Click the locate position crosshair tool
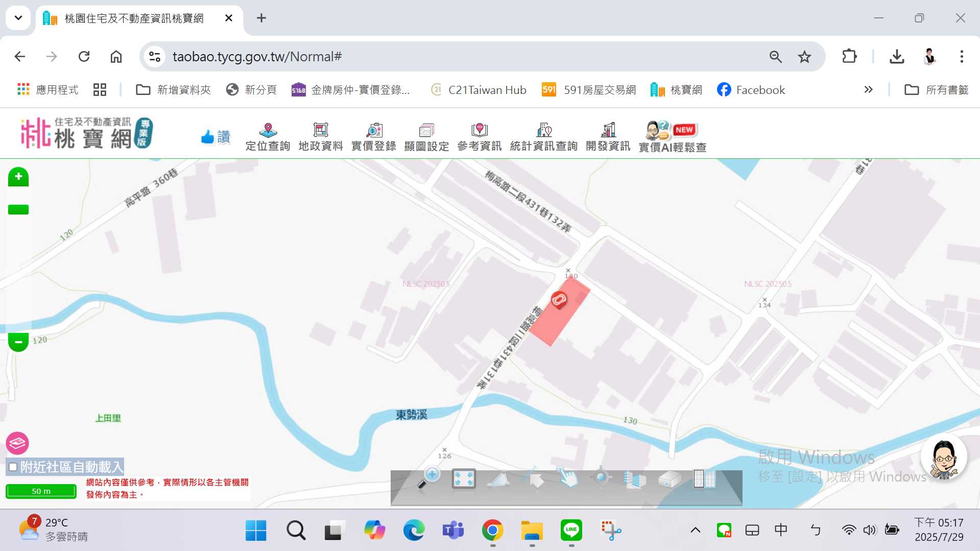This screenshot has height=551, width=980. pyautogui.click(x=601, y=477)
